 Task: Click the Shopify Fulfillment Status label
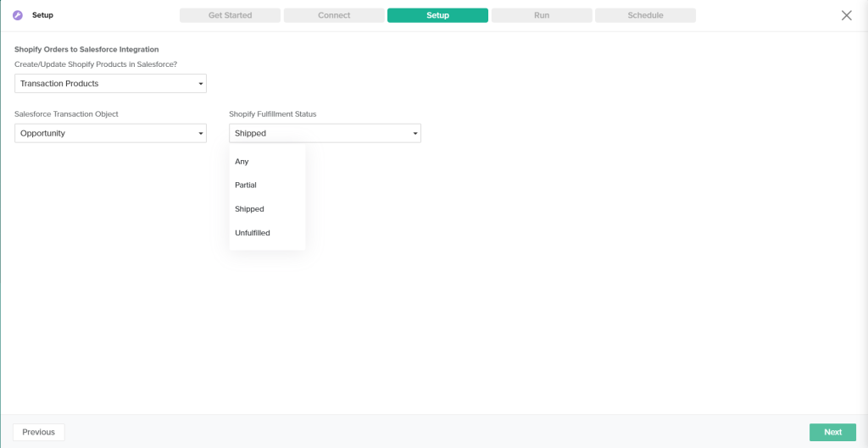pos(273,114)
